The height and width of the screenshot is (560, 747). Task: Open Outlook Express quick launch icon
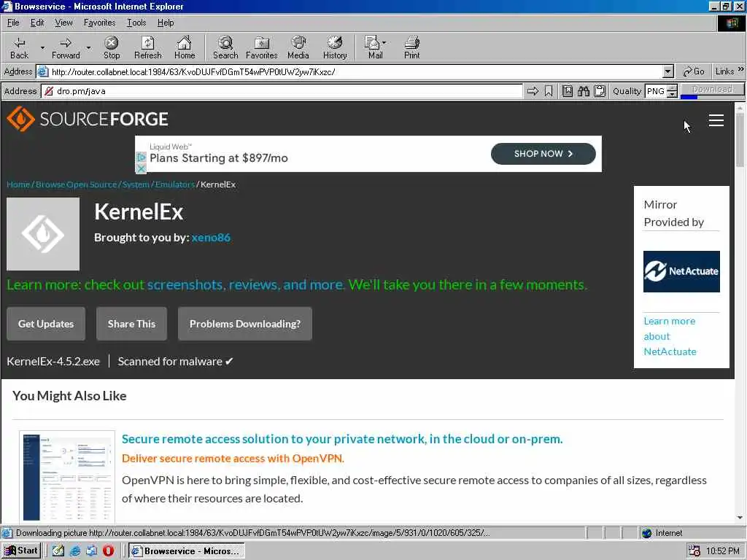pyautogui.click(x=91, y=551)
